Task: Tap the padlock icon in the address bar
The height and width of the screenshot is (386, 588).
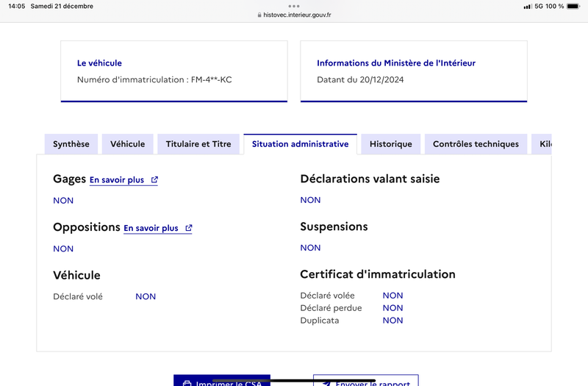Action: 259,15
